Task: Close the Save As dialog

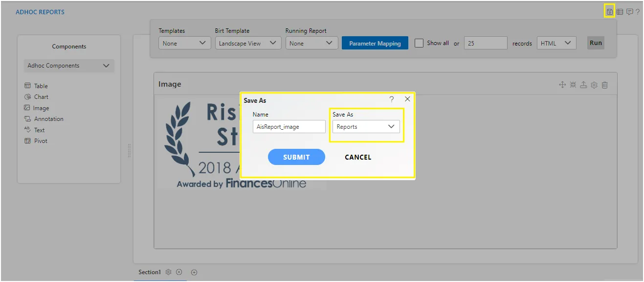Action: click(x=407, y=99)
